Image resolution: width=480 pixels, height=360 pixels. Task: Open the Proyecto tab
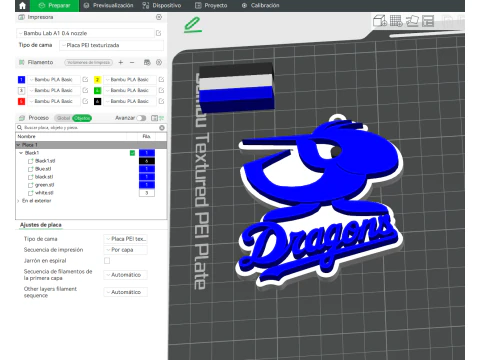click(211, 6)
